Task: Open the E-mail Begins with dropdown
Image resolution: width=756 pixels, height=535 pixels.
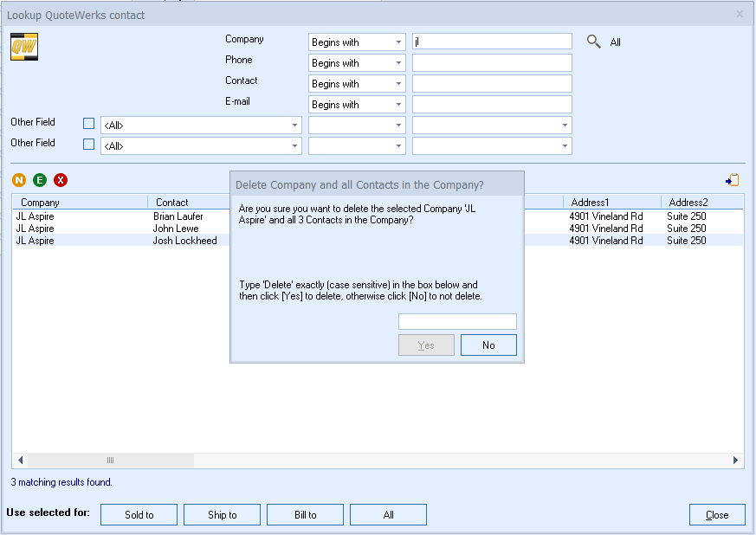Action: pos(357,104)
